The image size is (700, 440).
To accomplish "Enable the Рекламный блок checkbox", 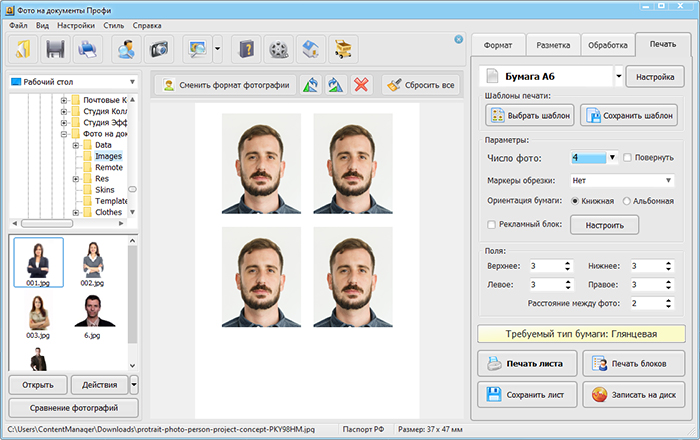I will [x=492, y=224].
